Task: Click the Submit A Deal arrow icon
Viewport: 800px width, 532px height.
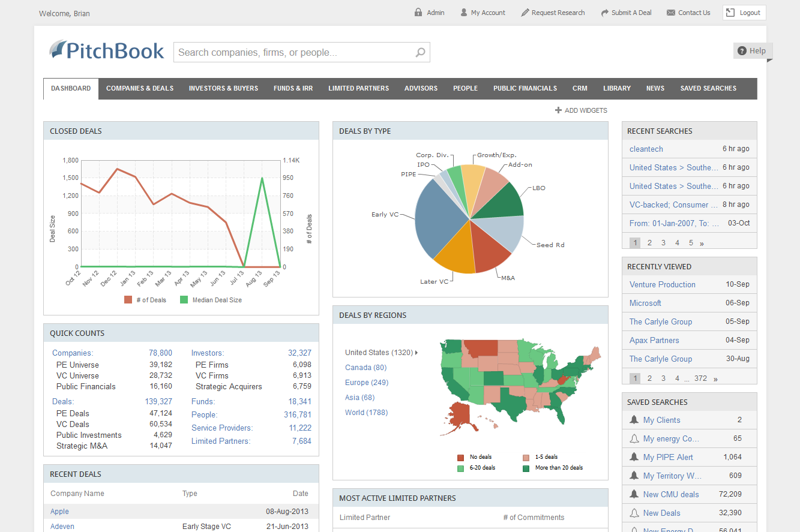Action: (x=605, y=13)
